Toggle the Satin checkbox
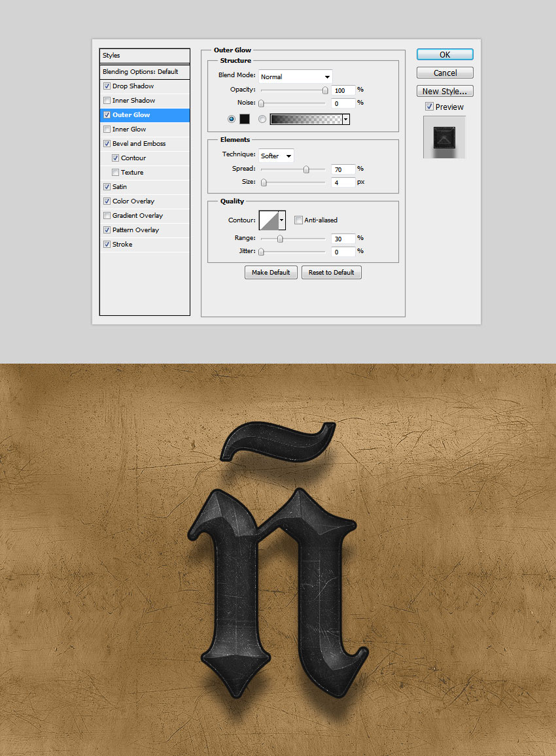Image resolution: width=556 pixels, height=756 pixels. [x=107, y=186]
